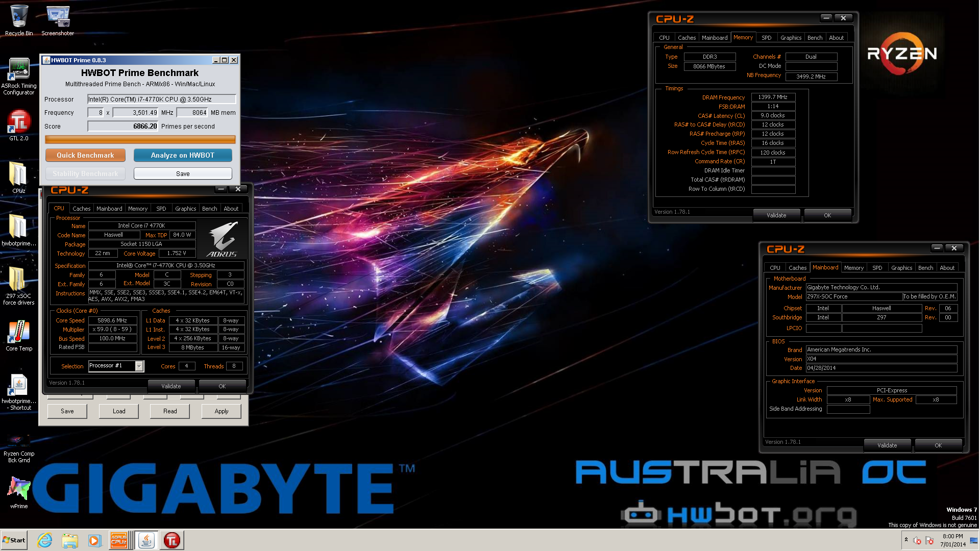Click OK in CPU-Z Mainboard window
980x551 pixels.
(938, 445)
